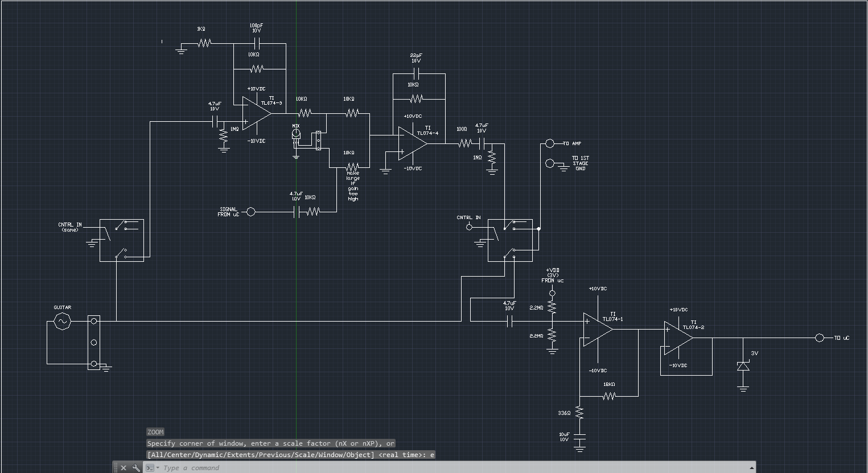
Task: Open the dropdown arrow beside command prompt icon
Action: (x=158, y=467)
